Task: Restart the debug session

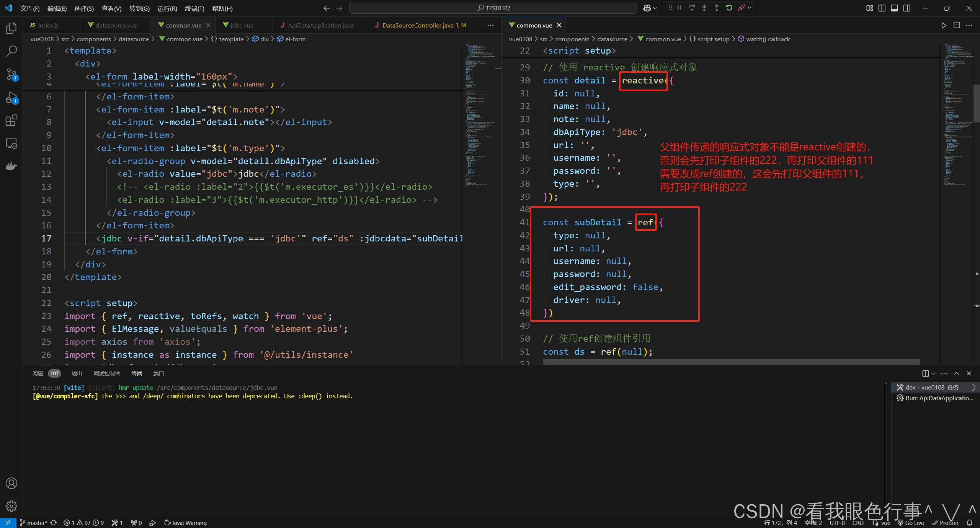Action: click(729, 8)
